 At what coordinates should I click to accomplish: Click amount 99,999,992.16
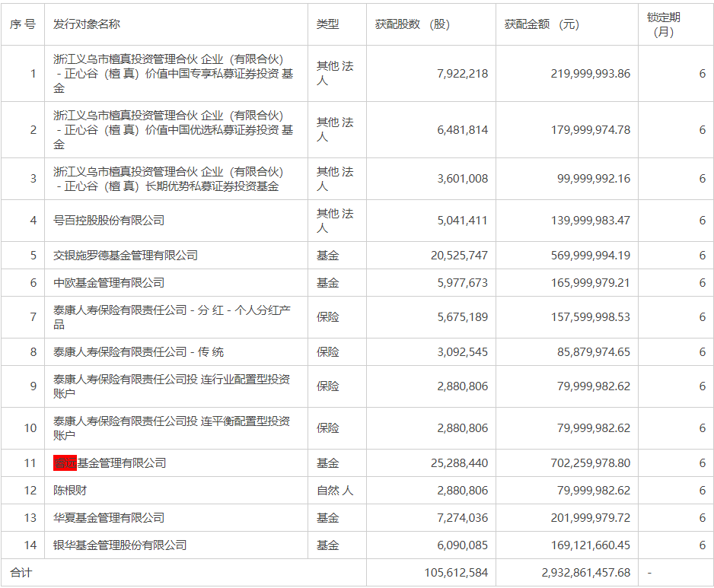click(x=594, y=179)
